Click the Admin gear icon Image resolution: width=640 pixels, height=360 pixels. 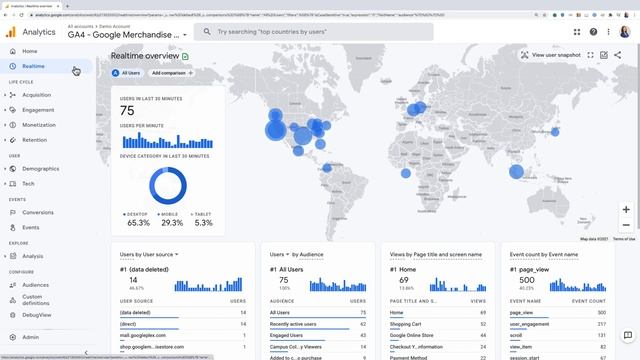[13, 337]
